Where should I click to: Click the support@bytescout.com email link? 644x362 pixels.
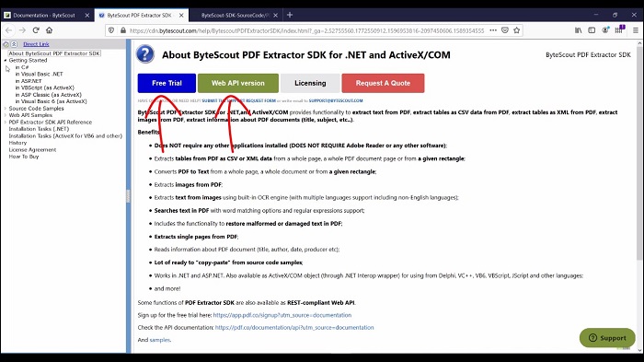tap(336, 100)
